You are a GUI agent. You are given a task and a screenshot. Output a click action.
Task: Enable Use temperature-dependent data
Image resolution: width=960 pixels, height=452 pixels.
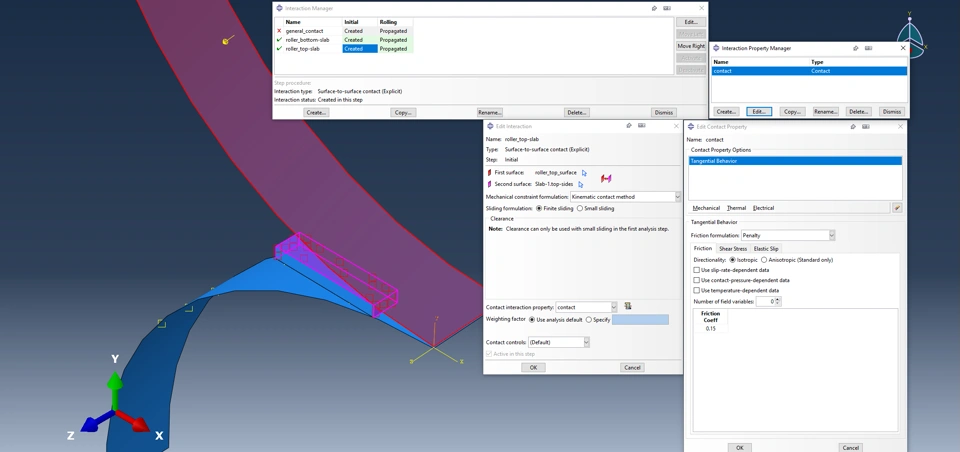coord(697,290)
